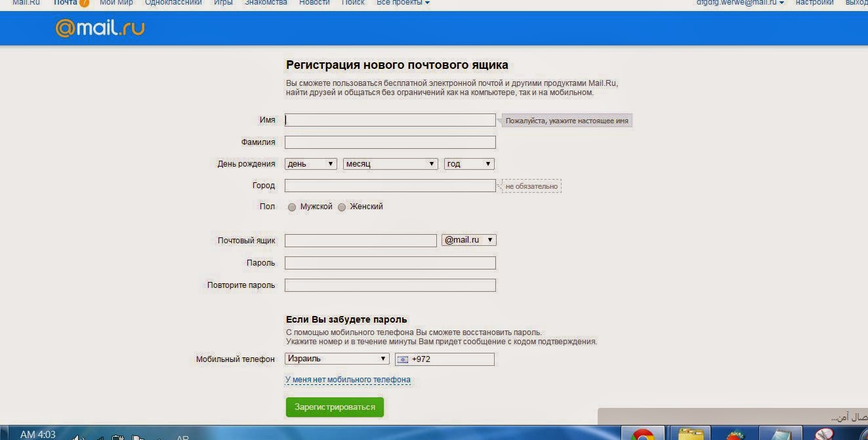868x440 pixels.
Task: Open Google Chrome from the taskbar
Action: point(643,435)
